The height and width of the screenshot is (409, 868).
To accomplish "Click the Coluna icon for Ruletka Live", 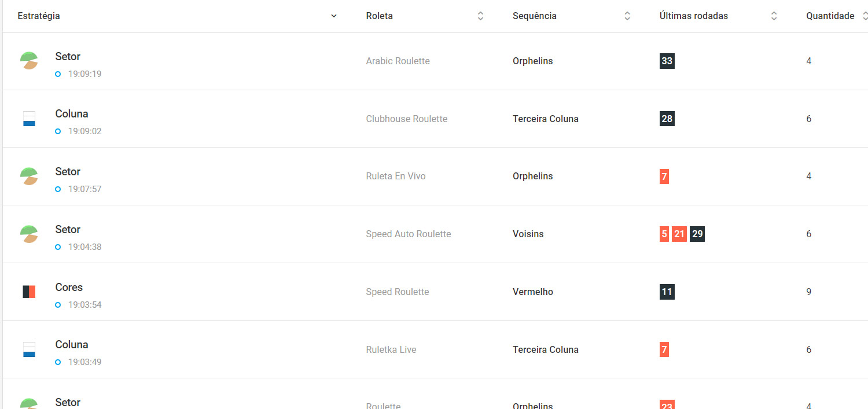I will pos(29,349).
